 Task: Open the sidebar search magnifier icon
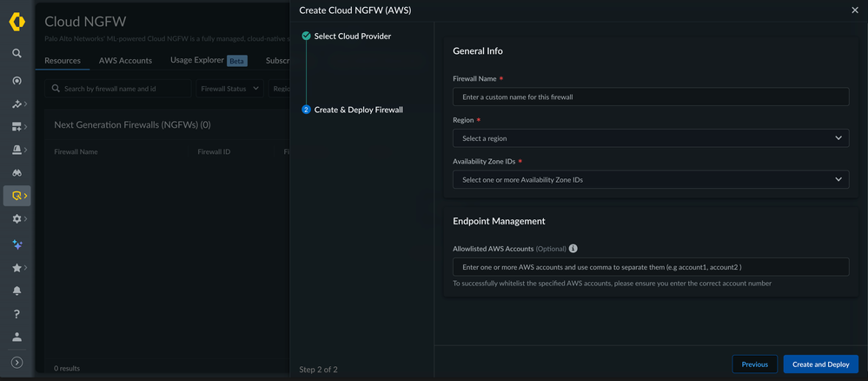tap(17, 53)
